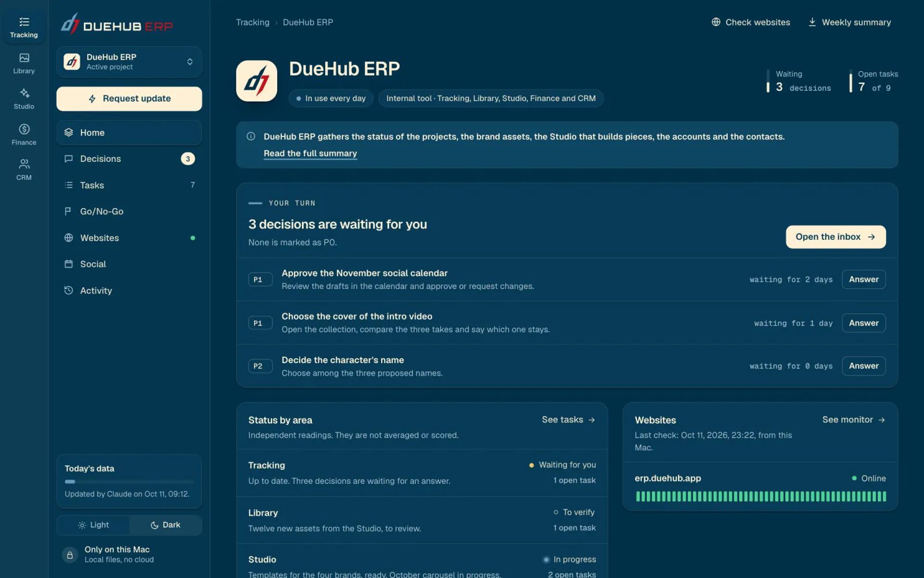Open Decisions in the sidebar
The height and width of the screenshot is (578, 924).
pyautogui.click(x=129, y=159)
